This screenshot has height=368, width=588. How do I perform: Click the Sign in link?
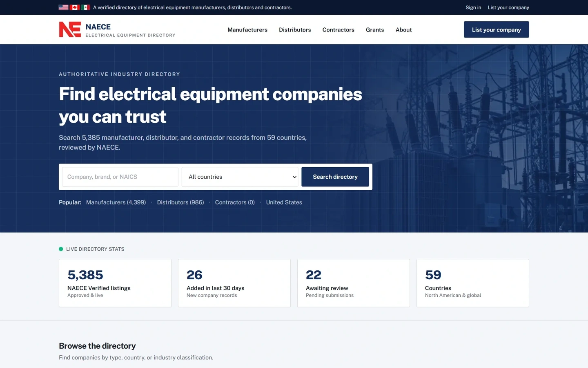click(x=473, y=7)
